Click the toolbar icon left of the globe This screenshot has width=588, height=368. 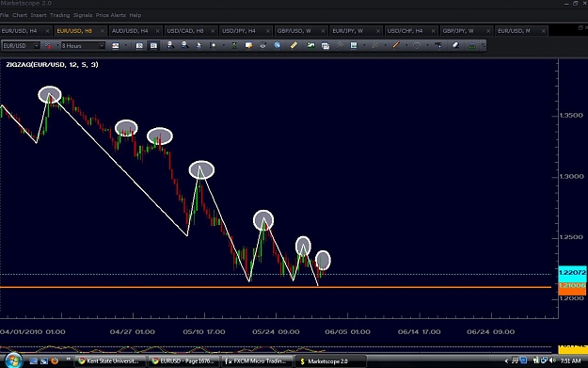[x=262, y=45]
